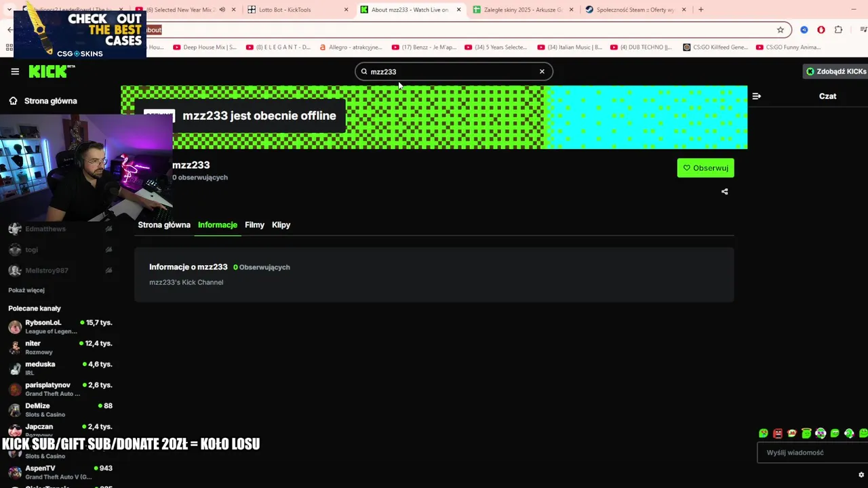Viewport: 868px width, 488px height.
Task: Click the RybsonLoL avatar
Action: (x=15, y=327)
